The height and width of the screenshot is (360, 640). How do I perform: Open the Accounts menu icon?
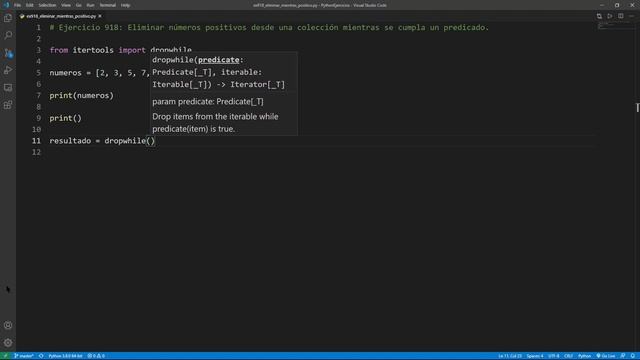coord(8,325)
